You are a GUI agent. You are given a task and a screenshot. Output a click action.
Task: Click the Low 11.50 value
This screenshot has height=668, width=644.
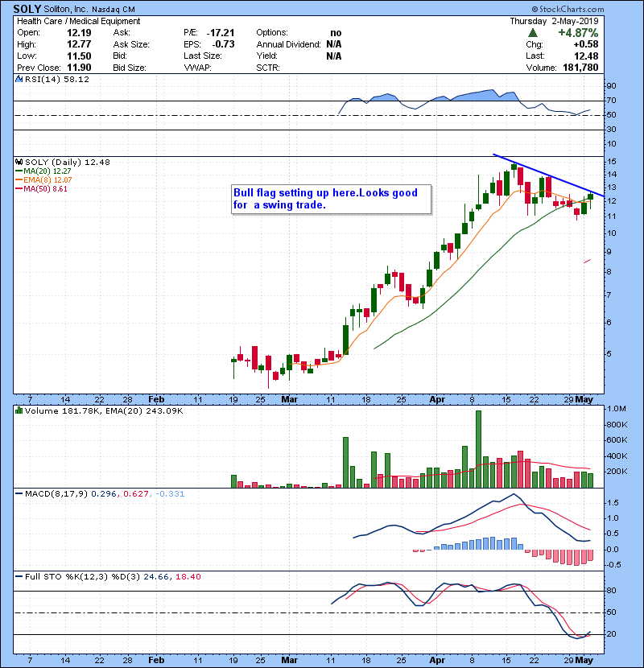(x=79, y=56)
